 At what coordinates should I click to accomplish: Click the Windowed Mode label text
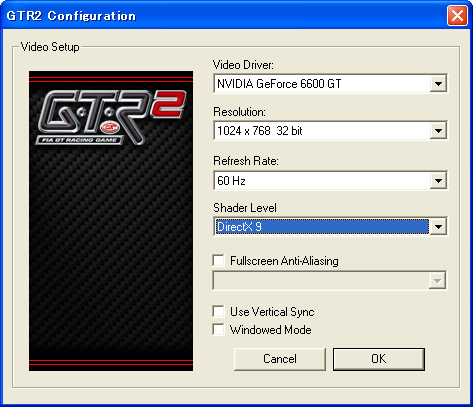point(271,330)
